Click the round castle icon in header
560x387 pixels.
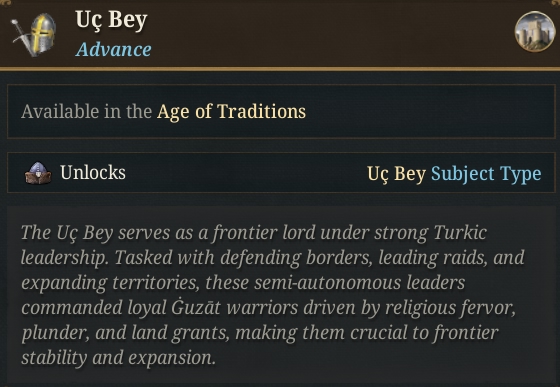click(x=535, y=32)
